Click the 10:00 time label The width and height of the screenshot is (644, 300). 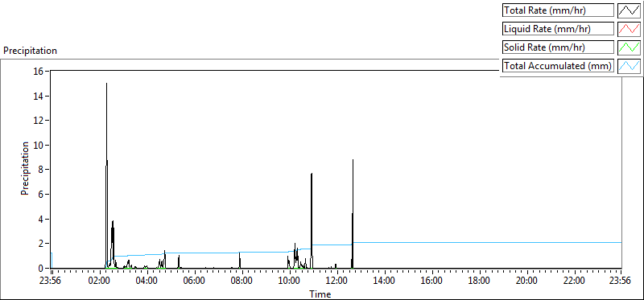[x=290, y=282]
